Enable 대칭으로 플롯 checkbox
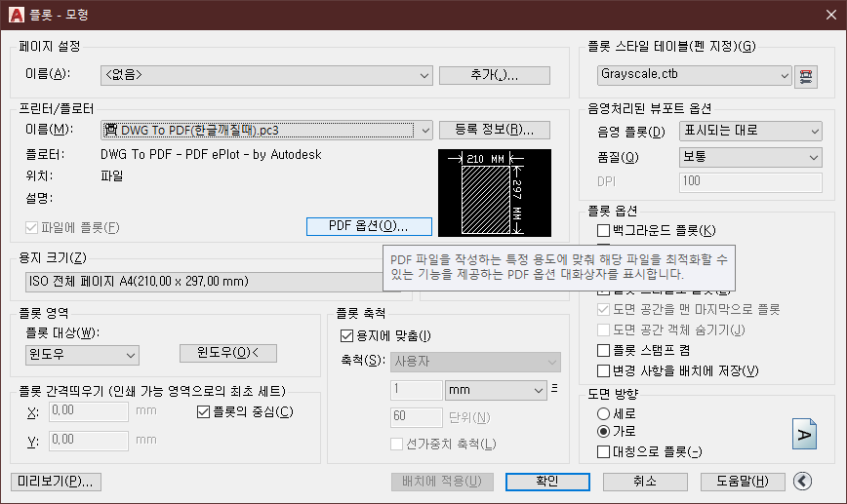Viewport: 847px width, 504px height. [x=603, y=451]
